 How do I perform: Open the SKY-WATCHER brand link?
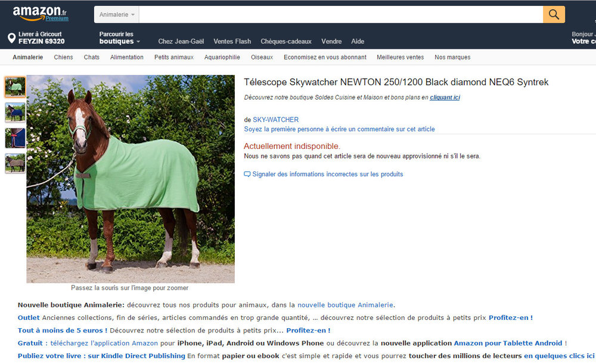[x=275, y=119]
